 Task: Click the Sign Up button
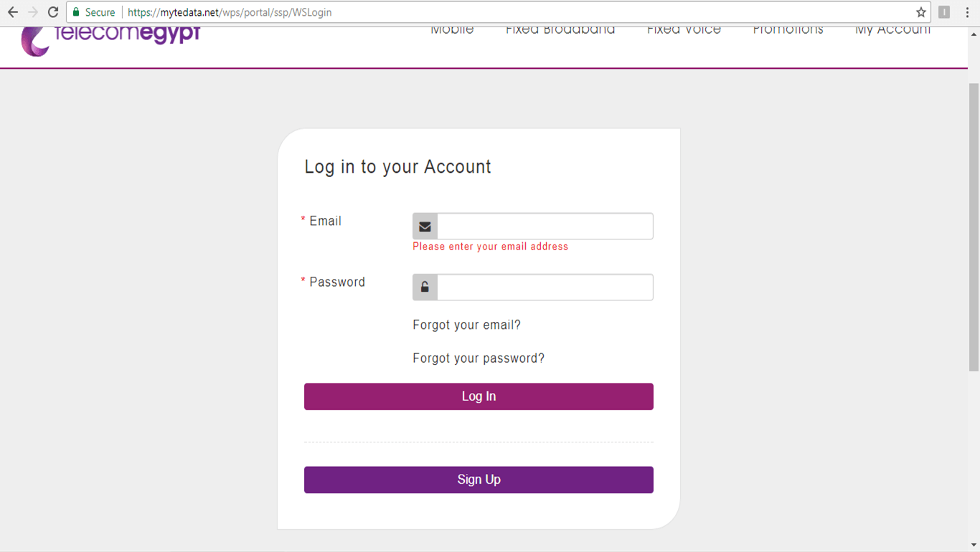(x=479, y=480)
